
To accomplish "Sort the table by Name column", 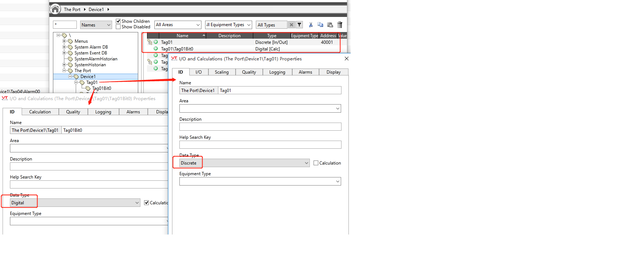I will tap(182, 36).
